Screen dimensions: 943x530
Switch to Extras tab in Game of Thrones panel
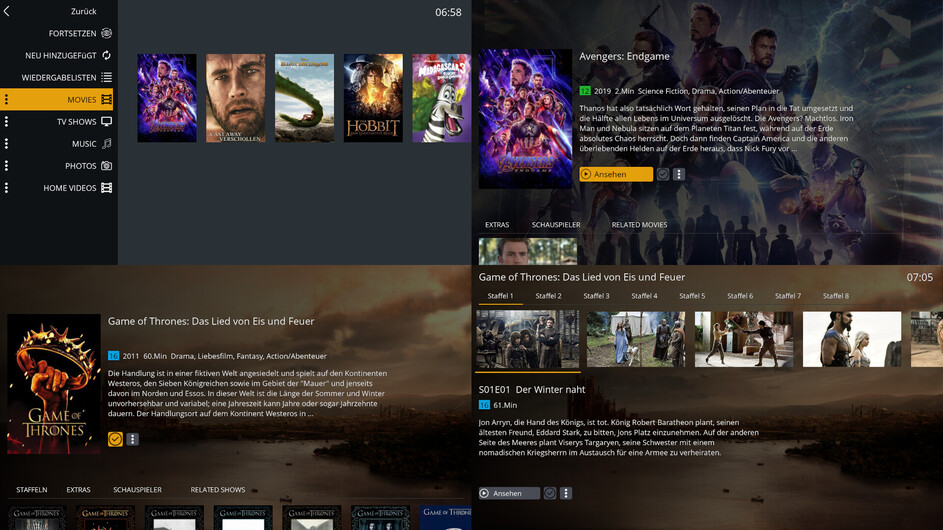78,490
